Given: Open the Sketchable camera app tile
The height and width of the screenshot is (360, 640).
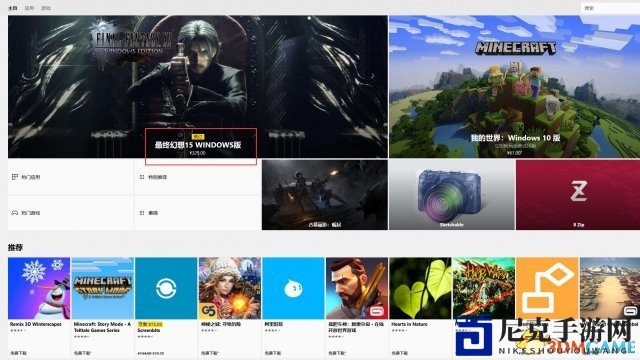Looking at the screenshot, I should pyautogui.click(x=452, y=195).
